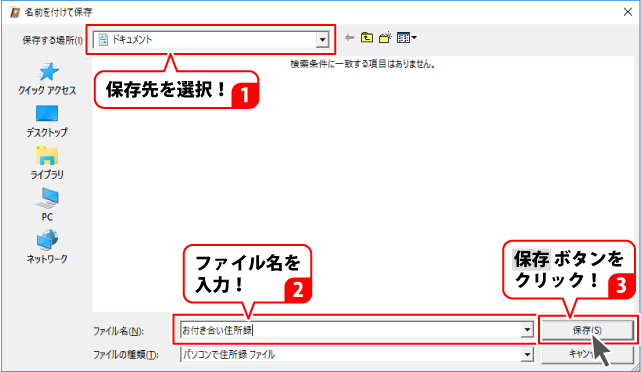Go up one folder level
641x372 pixels.
click(x=367, y=38)
